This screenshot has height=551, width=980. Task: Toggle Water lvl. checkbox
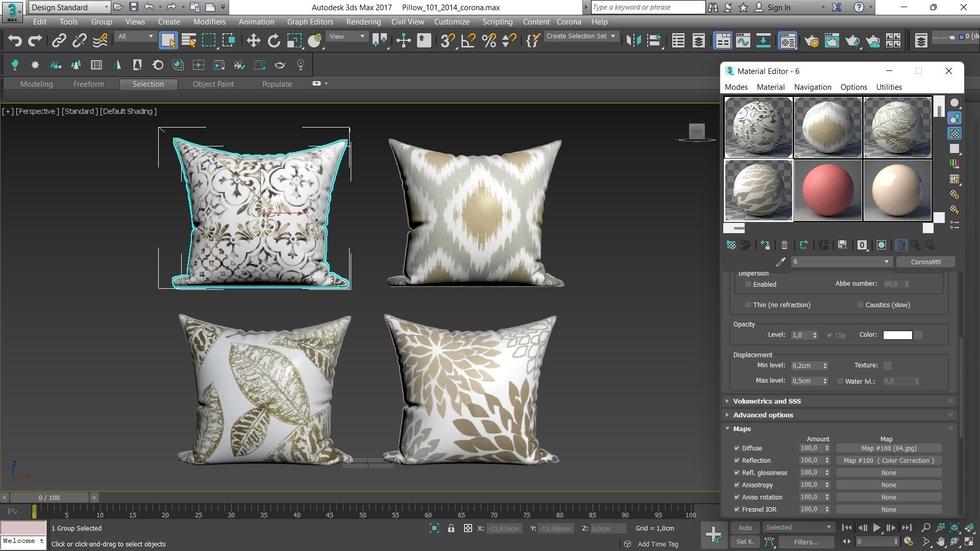point(840,381)
